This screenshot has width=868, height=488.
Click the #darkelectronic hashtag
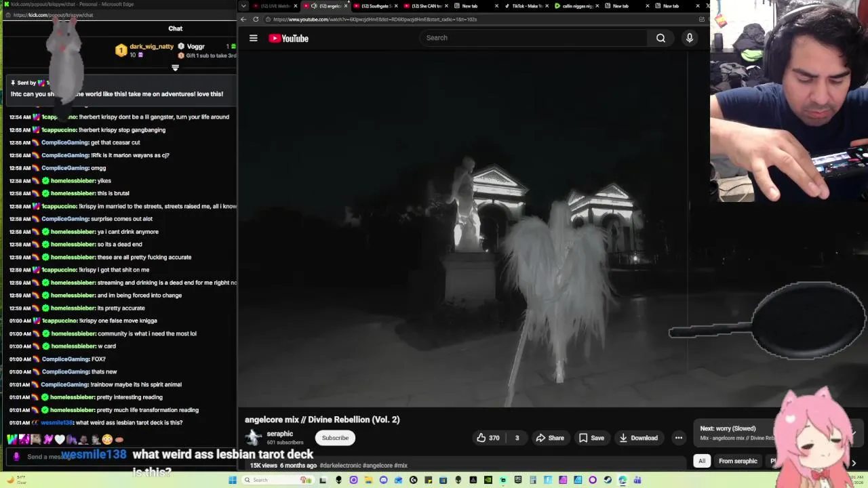pos(340,466)
